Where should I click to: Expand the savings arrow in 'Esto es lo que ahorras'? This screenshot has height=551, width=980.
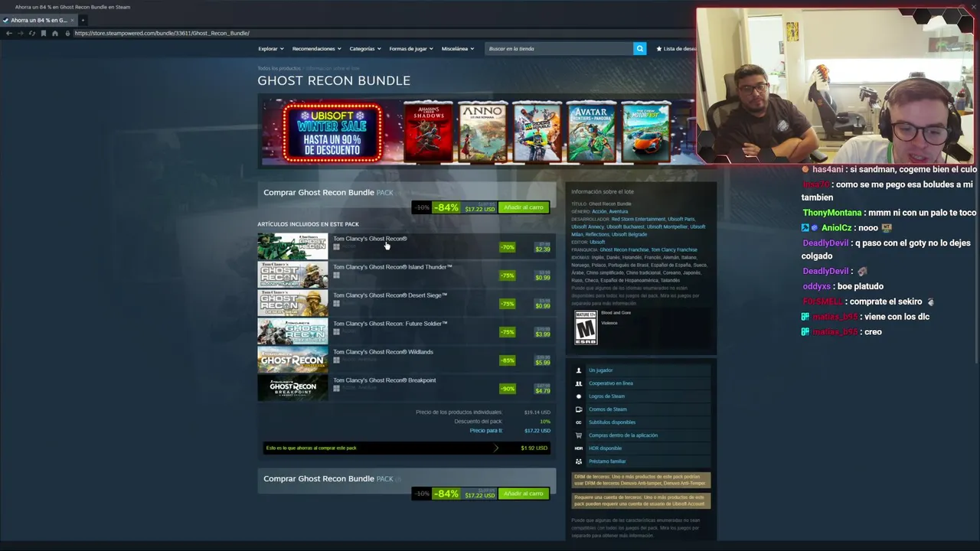[x=496, y=448]
